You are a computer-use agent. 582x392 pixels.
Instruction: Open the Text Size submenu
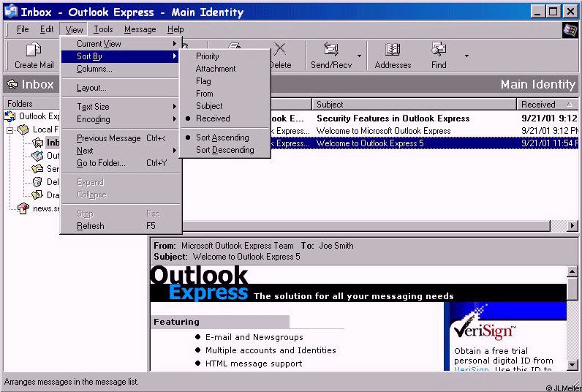coord(121,107)
